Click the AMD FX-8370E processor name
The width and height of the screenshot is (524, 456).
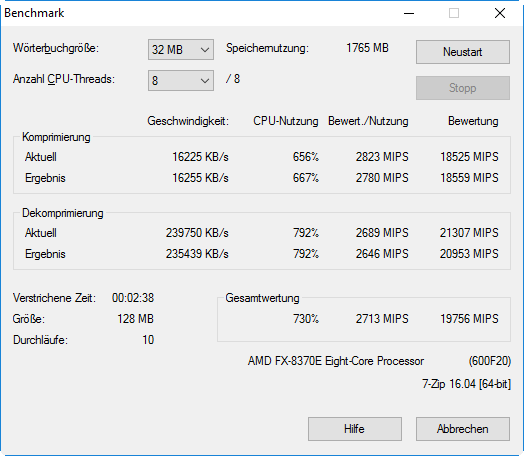(336, 361)
